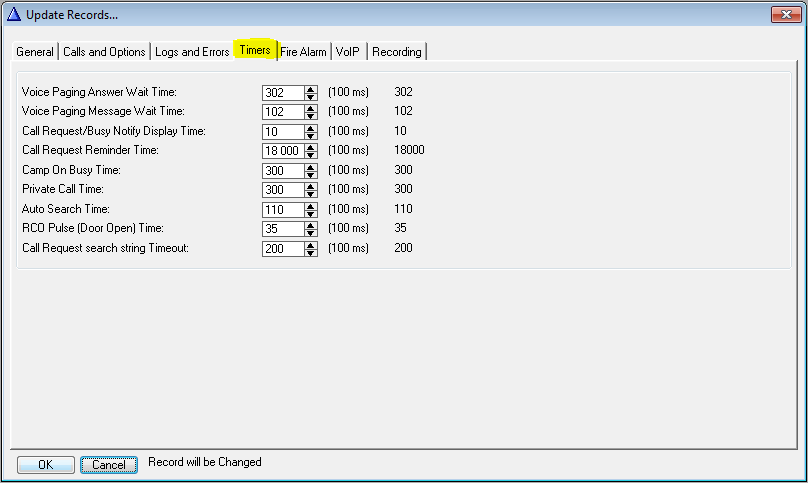This screenshot has width=808, height=483.
Task: Increase Voice Paging Answer Wait Time
Action: [x=311, y=90]
